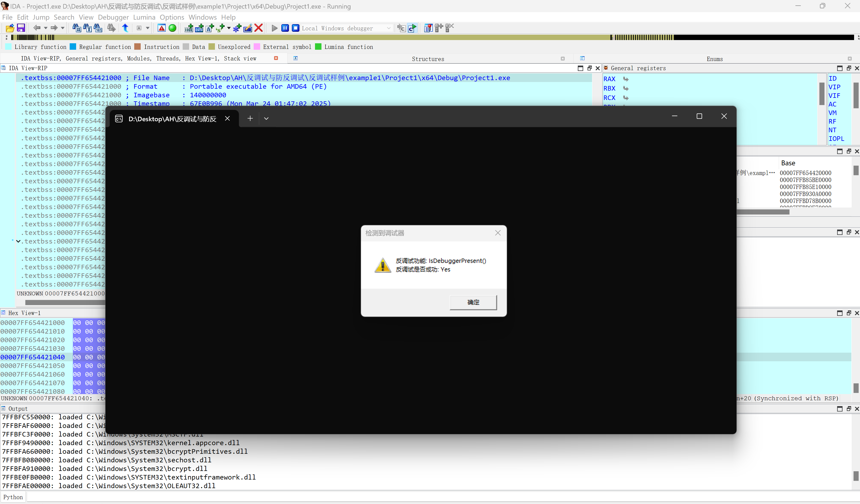The width and height of the screenshot is (860, 504).
Task: Open the Debugger menu
Action: coord(113,17)
